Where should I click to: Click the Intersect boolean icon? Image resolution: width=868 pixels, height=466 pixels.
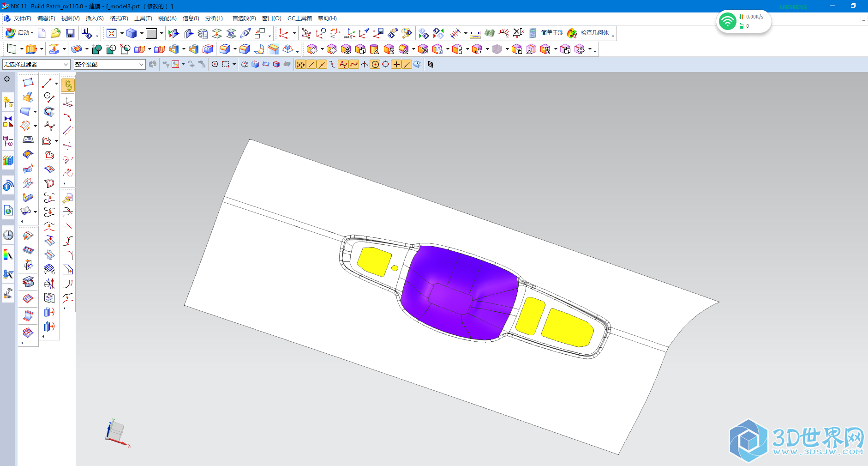125,49
